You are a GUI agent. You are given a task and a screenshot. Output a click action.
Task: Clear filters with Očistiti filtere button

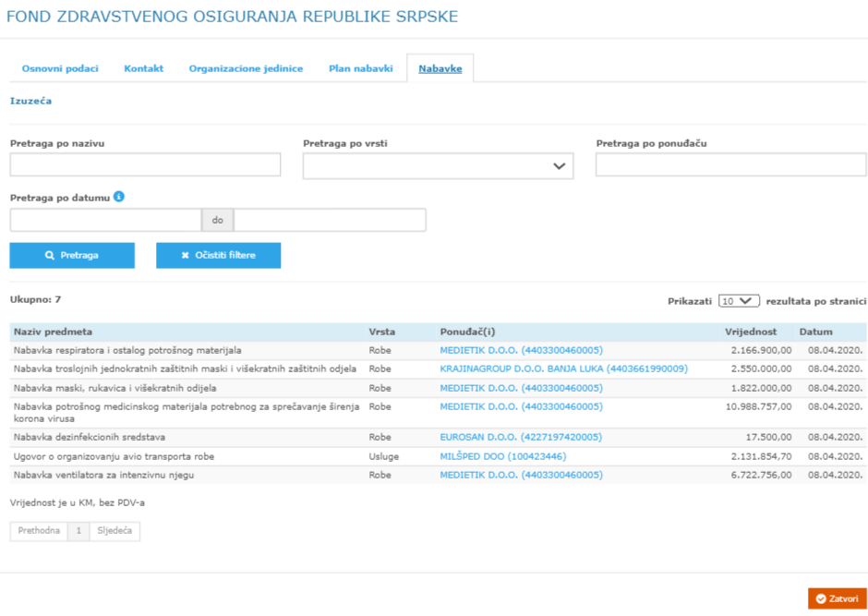click(x=218, y=255)
